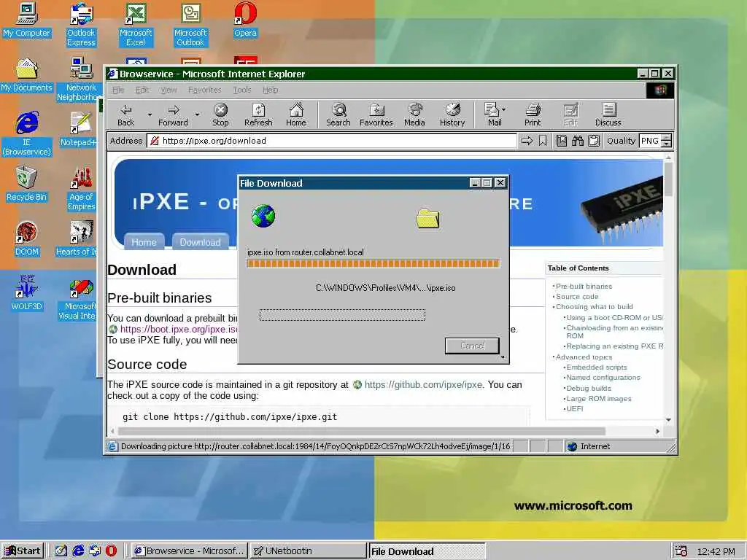Expand the Back button history dropdown

(x=150, y=114)
